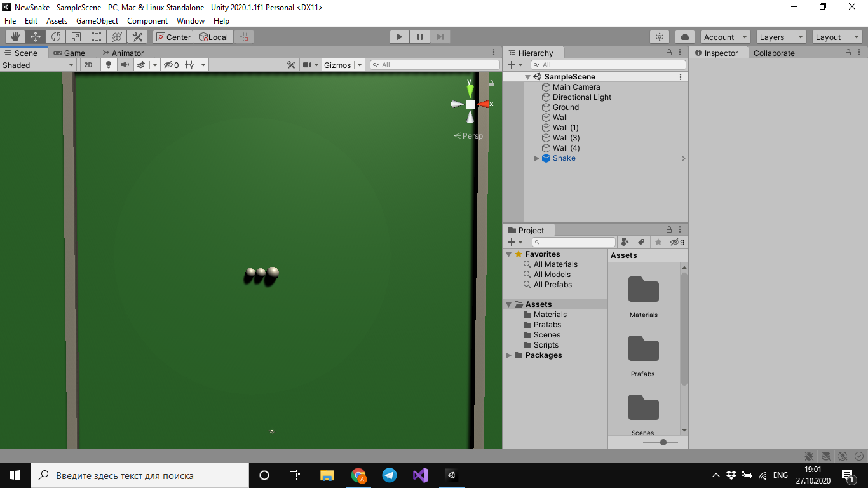Open the Cloud services button

click(685, 37)
